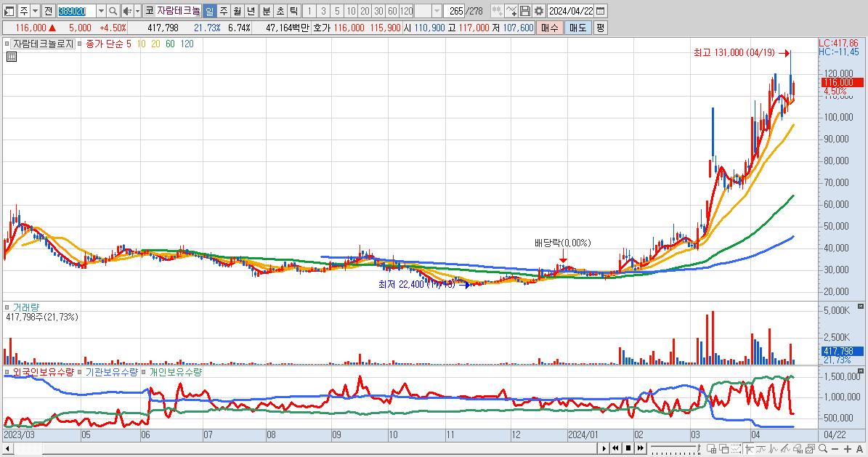868x457 pixels.
Task: Open the dropdown next to speaker icon
Action: tap(137, 11)
